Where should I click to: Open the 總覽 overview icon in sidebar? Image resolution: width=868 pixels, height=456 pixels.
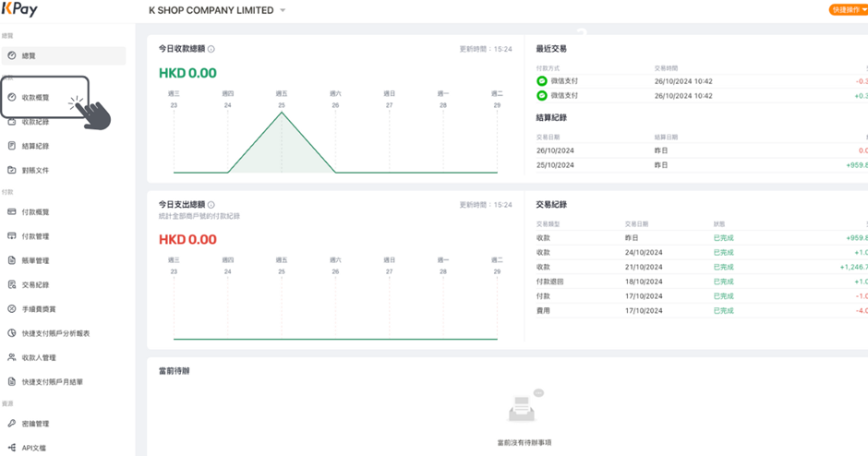tap(12, 55)
